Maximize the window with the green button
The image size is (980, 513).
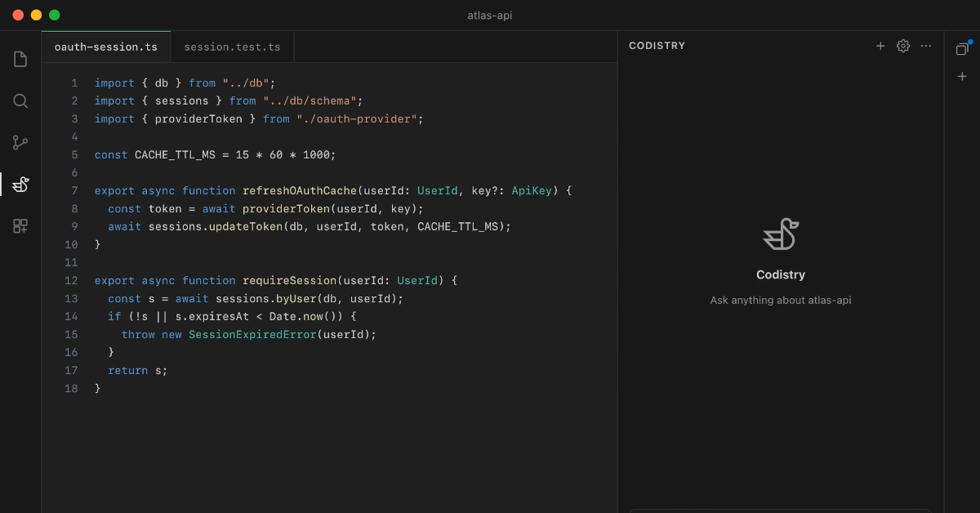[54, 15]
